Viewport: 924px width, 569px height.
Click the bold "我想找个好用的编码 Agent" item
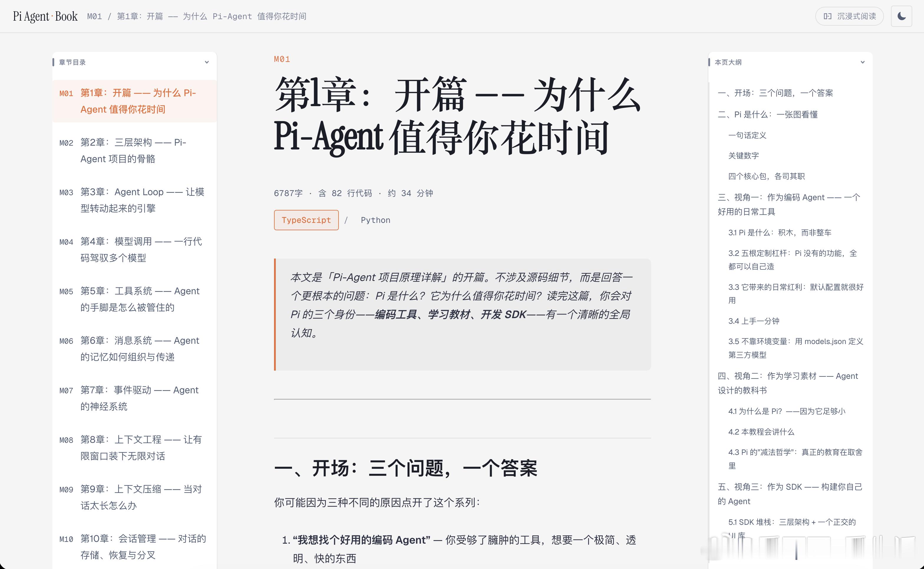pyautogui.click(x=362, y=540)
